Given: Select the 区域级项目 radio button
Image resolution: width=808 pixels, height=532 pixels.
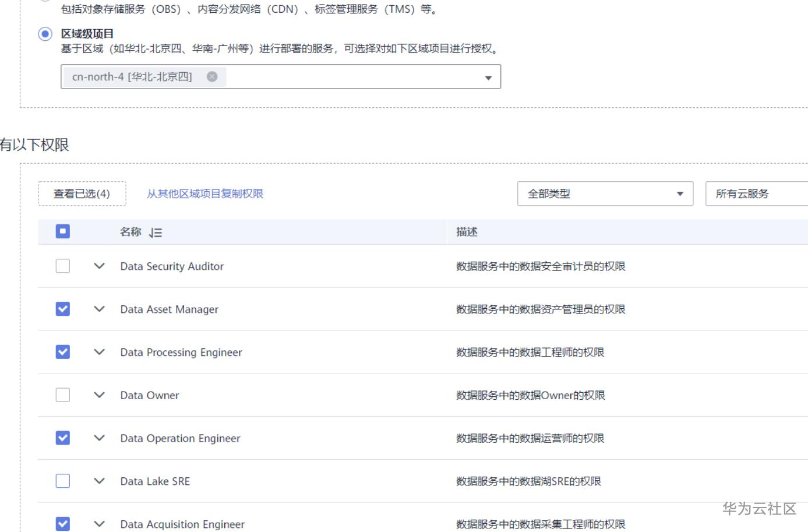Looking at the screenshot, I should (45, 34).
